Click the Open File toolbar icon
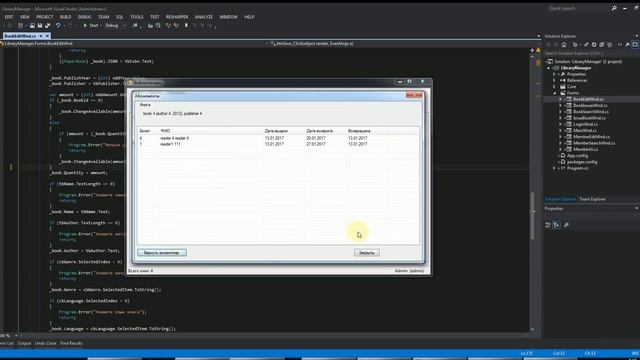This screenshot has height=360, width=640. click(32, 25)
